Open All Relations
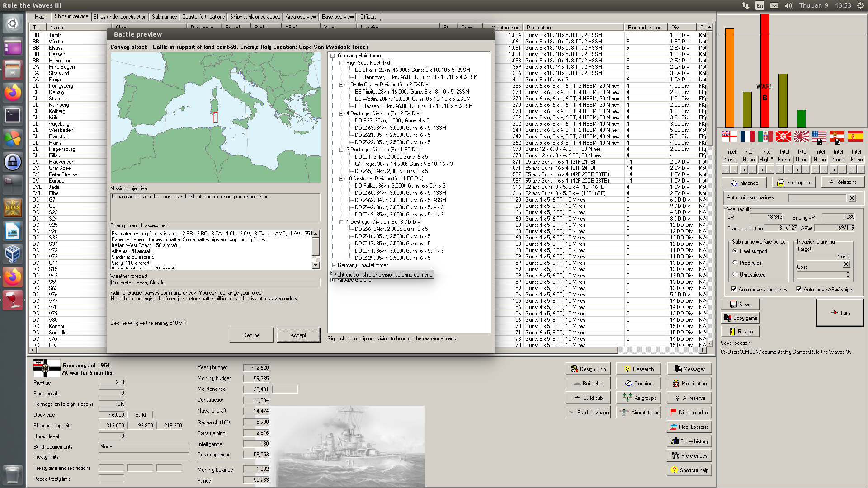868x488 pixels. [843, 182]
